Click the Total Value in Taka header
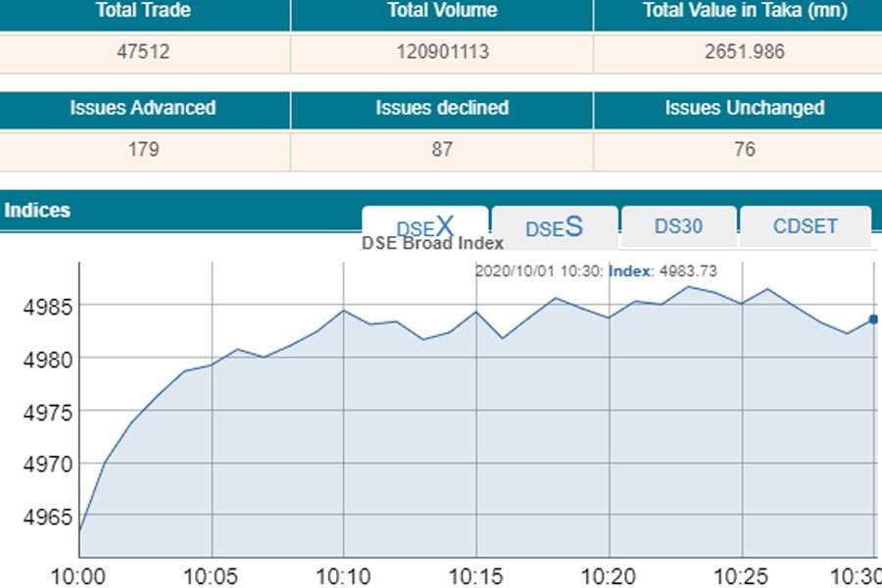 (744, 12)
